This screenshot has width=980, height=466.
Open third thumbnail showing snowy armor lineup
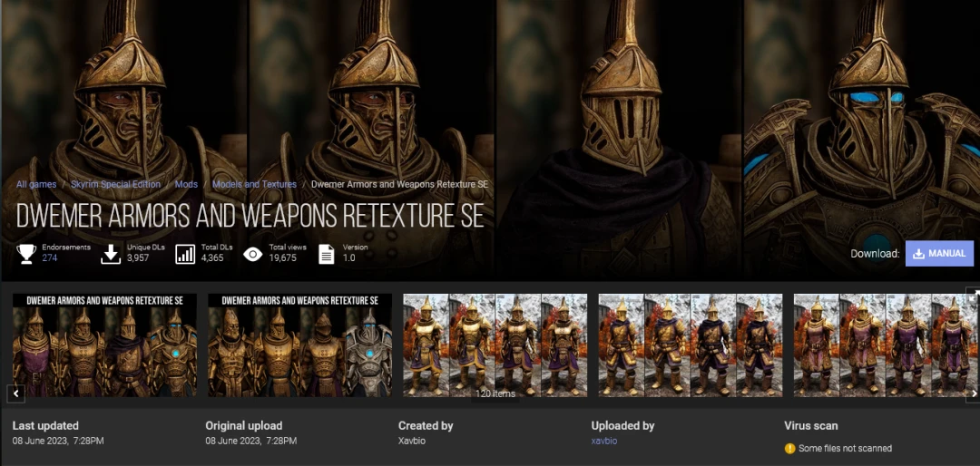(x=495, y=345)
